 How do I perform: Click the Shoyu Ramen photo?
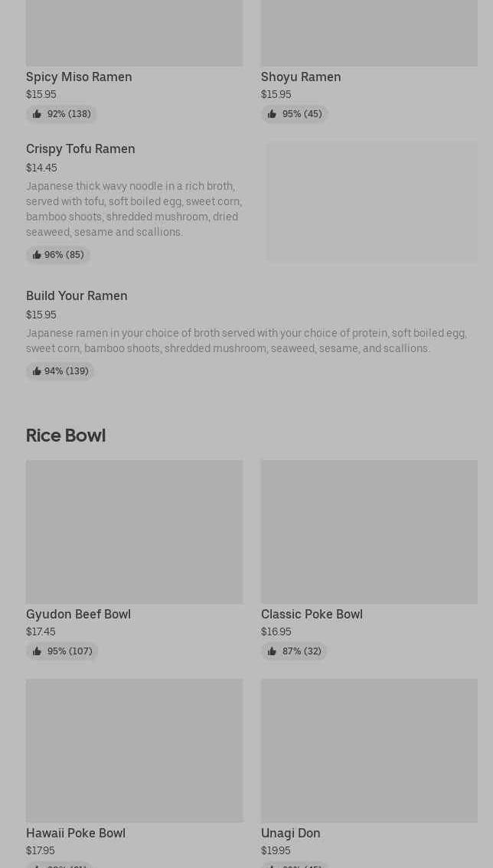(369, 33)
